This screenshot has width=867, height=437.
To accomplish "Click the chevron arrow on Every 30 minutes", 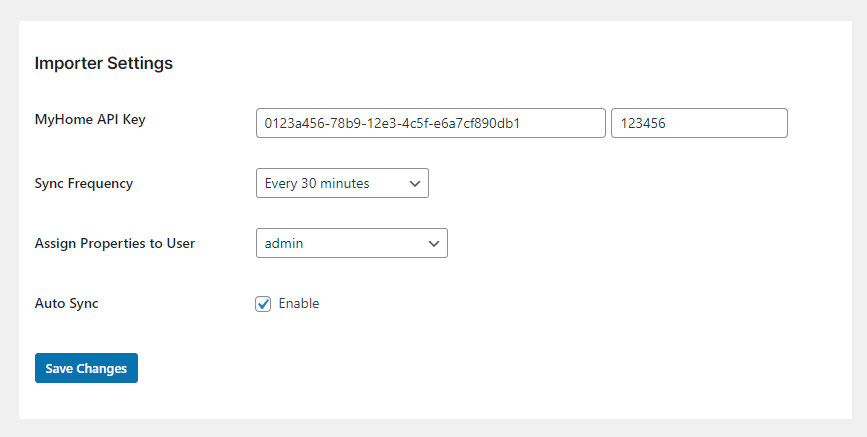I will click(x=415, y=183).
